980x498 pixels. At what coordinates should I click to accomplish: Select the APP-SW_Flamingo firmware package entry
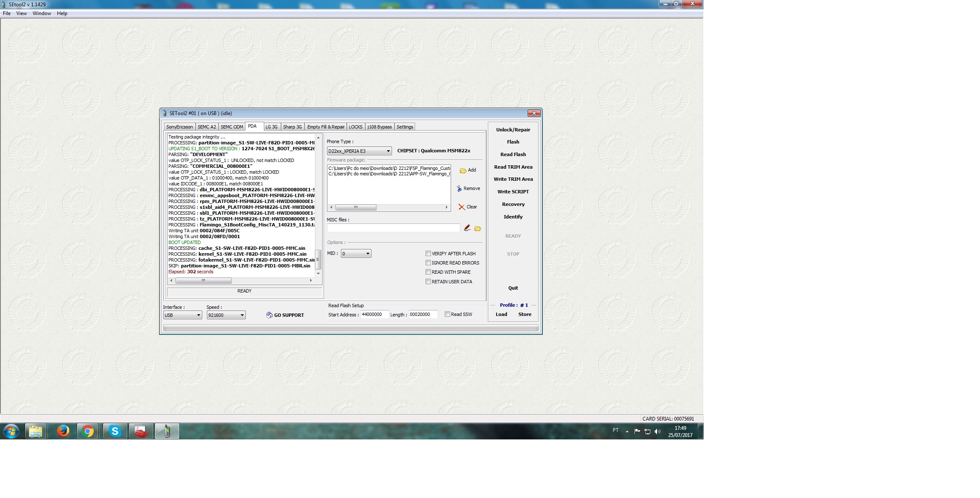click(389, 174)
